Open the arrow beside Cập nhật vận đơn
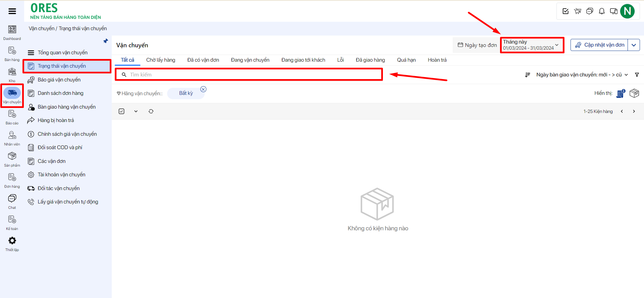 click(x=634, y=45)
